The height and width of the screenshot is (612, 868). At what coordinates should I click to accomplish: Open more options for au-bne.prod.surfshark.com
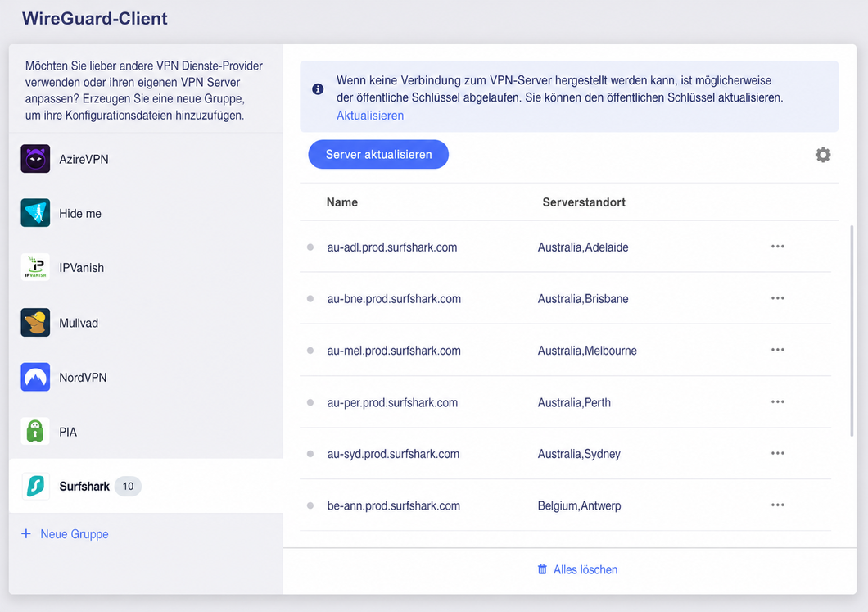[x=778, y=298]
